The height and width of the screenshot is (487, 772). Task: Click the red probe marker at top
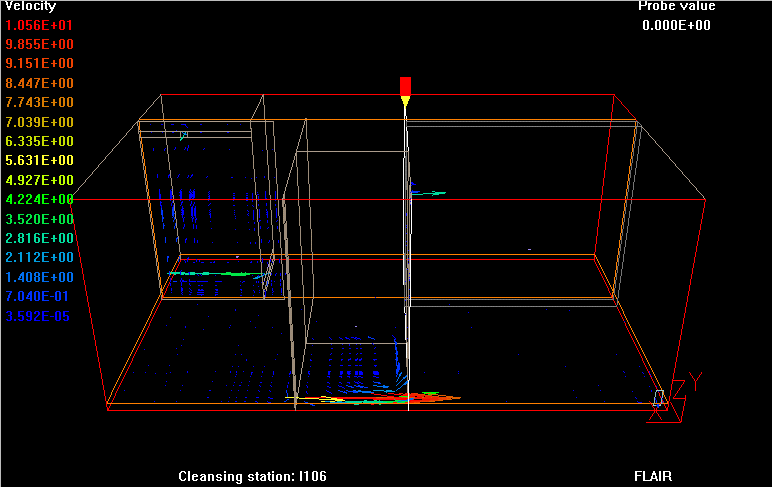click(405, 84)
